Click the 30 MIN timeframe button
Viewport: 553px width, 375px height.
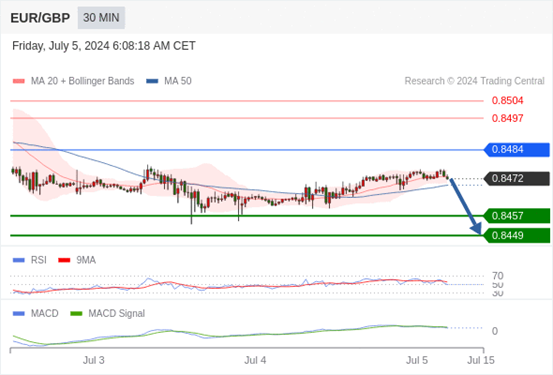[101, 18]
